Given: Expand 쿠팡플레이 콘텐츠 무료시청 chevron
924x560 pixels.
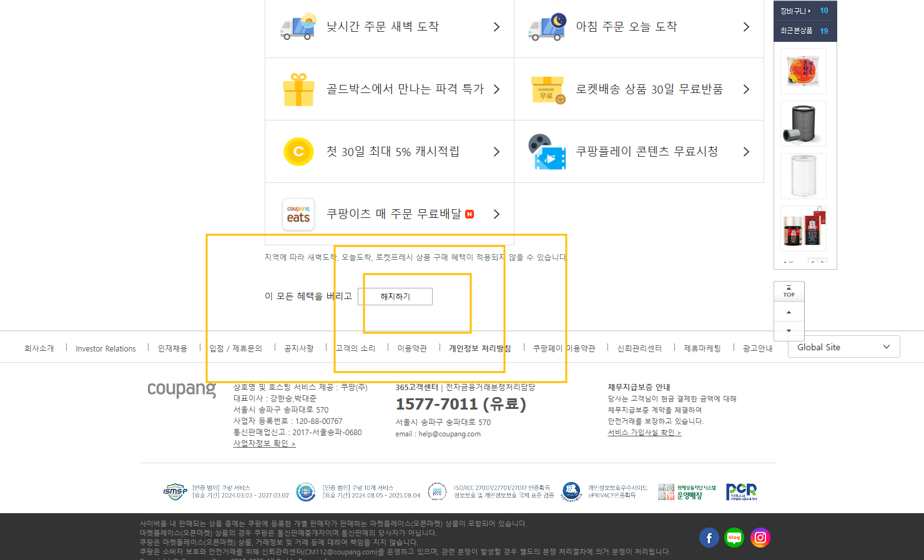Looking at the screenshot, I should pos(746,152).
